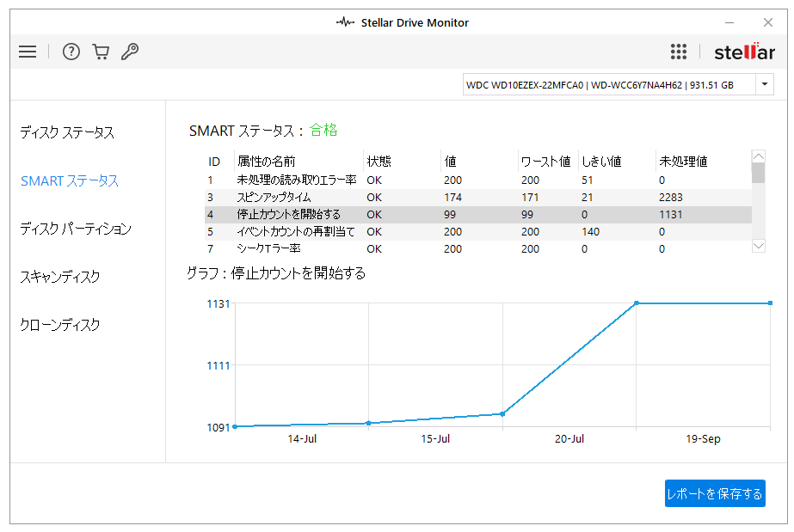
Task: Click the 14-Jul axis label
Action: click(302, 439)
